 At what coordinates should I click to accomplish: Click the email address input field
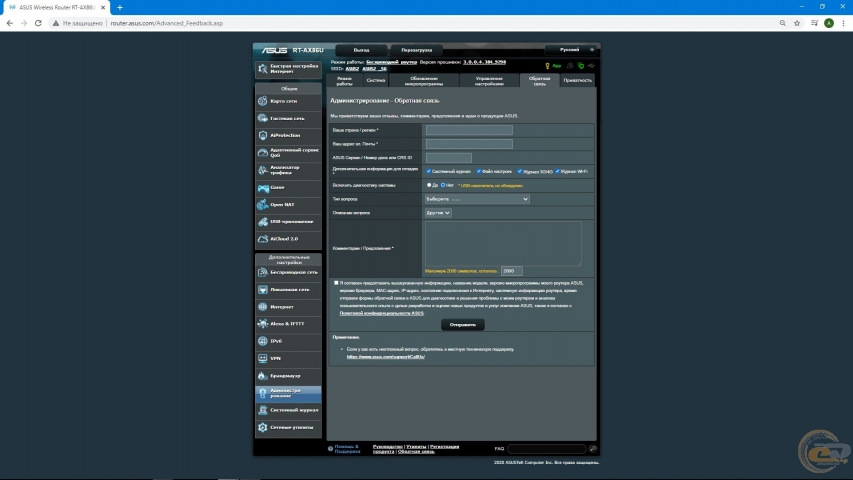[x=469, y=144]
